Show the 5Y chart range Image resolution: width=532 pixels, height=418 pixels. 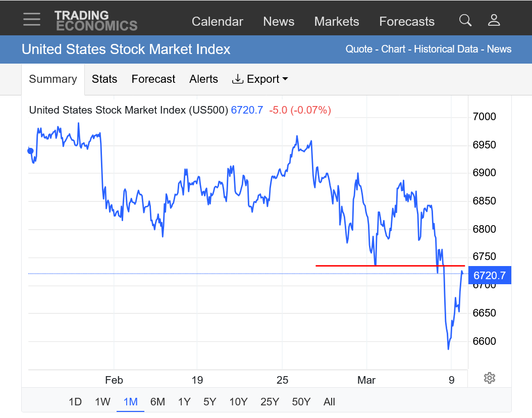click(210, 402)
